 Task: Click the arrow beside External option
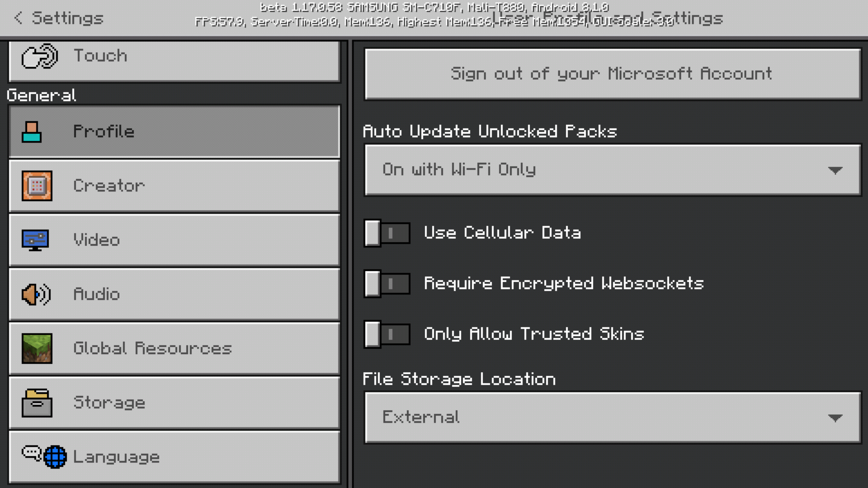point(835,418)
